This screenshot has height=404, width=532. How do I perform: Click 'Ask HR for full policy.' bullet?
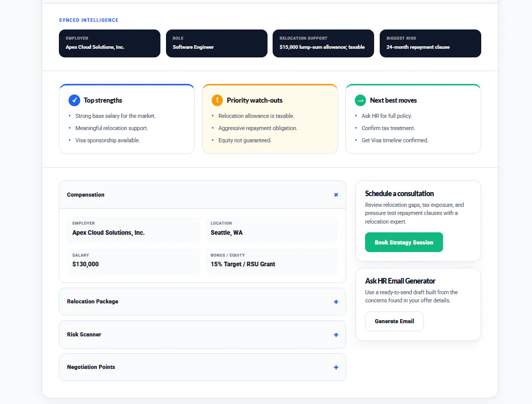[x=387, y=116]
